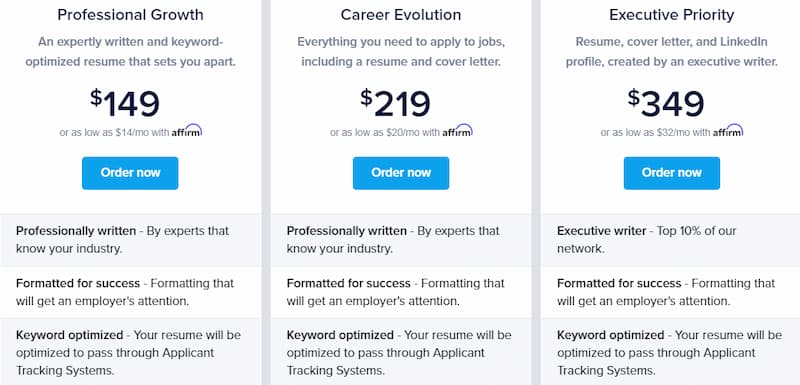Click Formatted for success row in Career Evolution
This screenshot has width=800, height=385.
coord(401,292)
